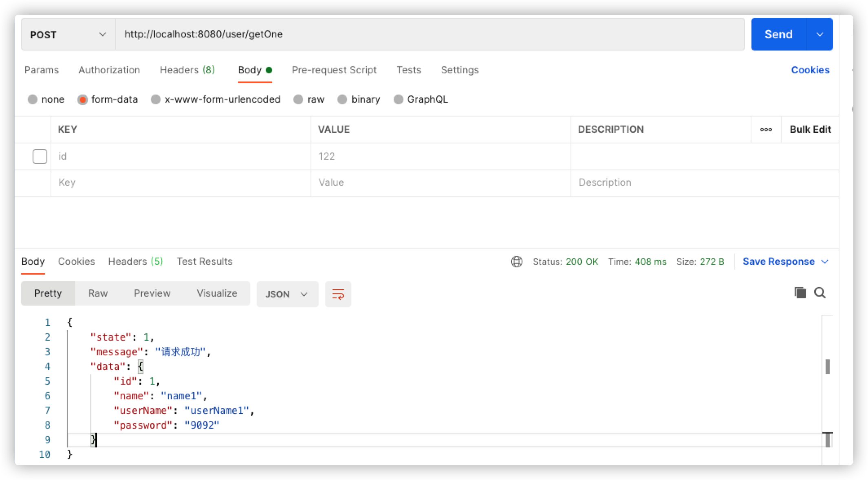Click the "state": 1 response line

point(122,337)
